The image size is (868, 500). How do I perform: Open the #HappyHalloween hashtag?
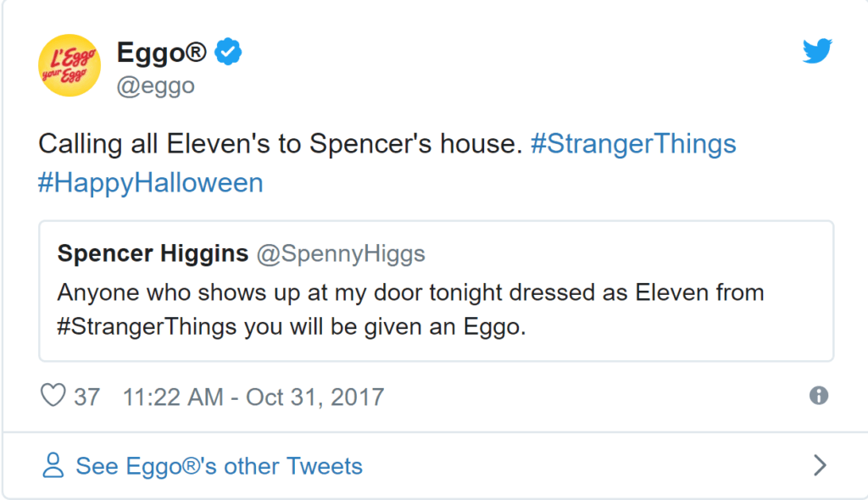coord(151,183)
